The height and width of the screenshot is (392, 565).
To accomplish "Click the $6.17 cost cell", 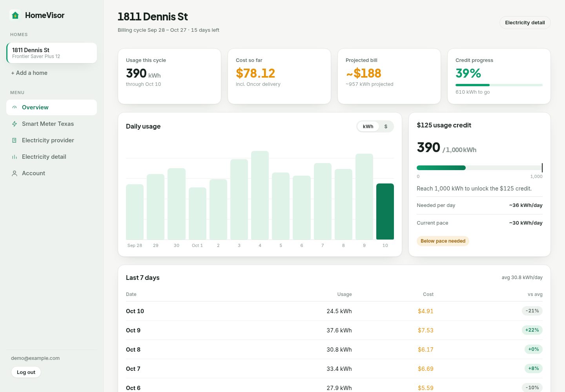I will 425,350.
